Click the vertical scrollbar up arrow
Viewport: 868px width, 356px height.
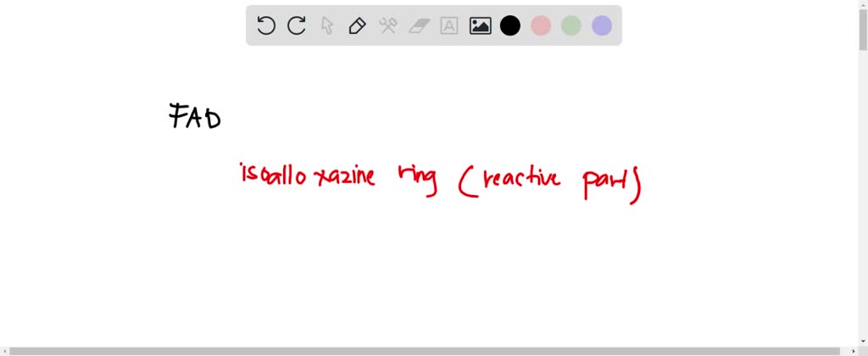coord(862,5)
